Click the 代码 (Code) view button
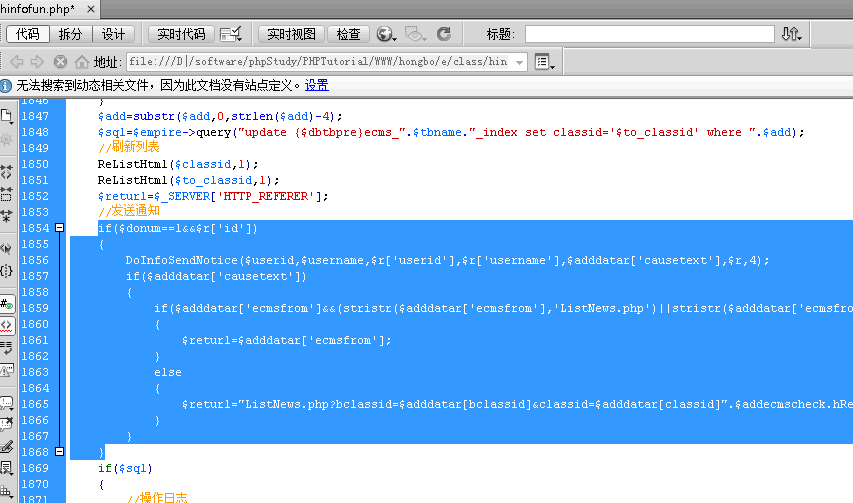Screen dimensions: 853x503 (x=28, y=34)
